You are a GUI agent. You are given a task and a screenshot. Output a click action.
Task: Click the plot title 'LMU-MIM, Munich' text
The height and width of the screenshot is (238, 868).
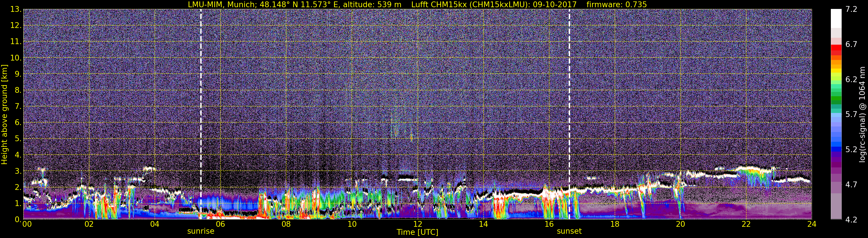[221, 4]
